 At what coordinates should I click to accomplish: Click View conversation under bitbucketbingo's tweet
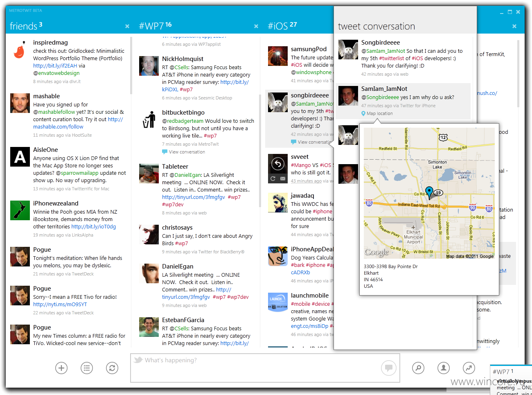[x=187, y=152]
